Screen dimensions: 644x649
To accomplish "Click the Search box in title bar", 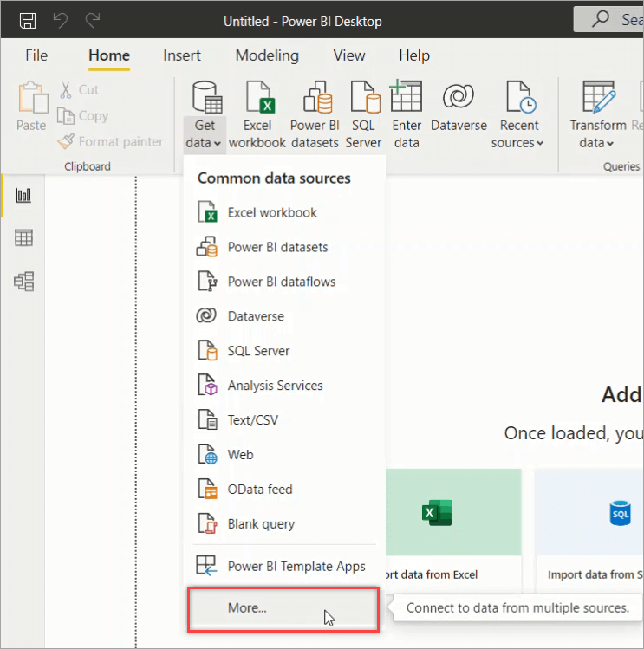I will click(x=608, y=19).
